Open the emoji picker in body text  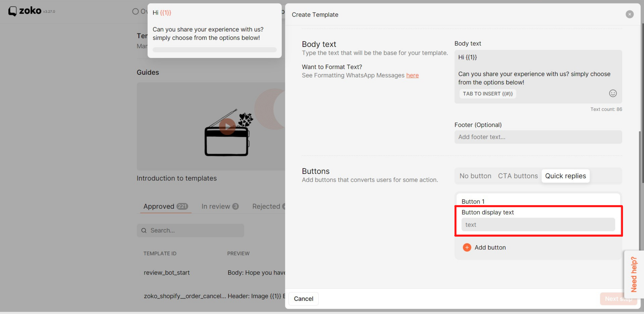point(613,93)
